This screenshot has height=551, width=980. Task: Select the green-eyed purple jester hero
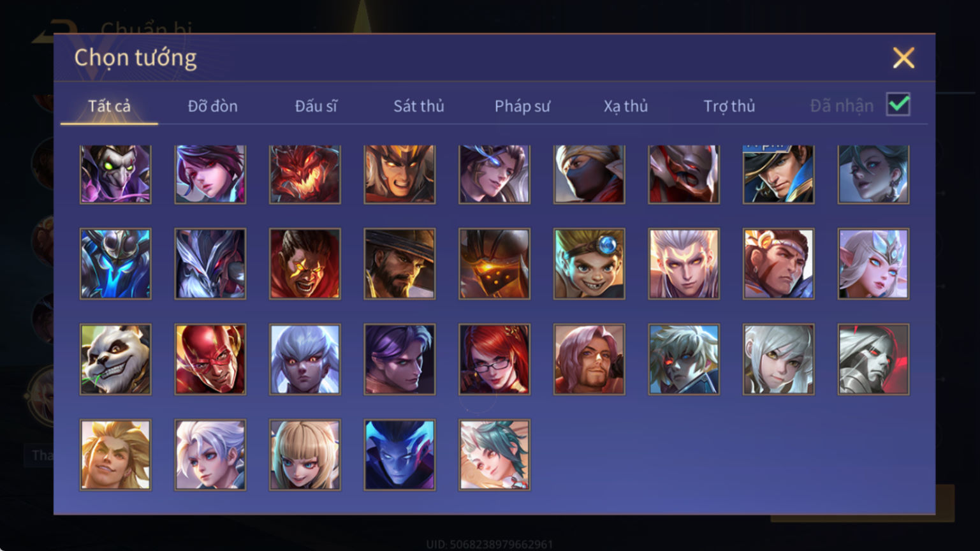(x=115, y=174)
